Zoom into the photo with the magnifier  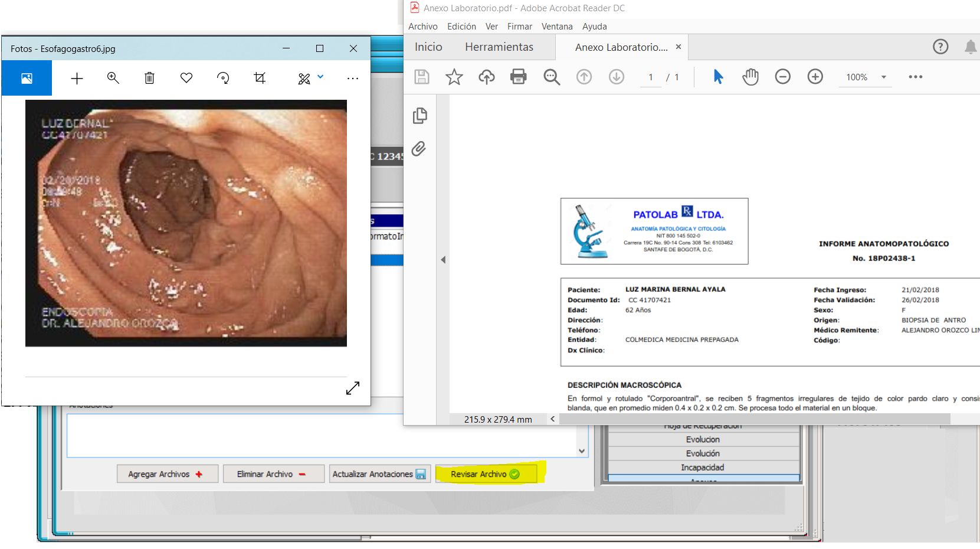coord(113,77)
